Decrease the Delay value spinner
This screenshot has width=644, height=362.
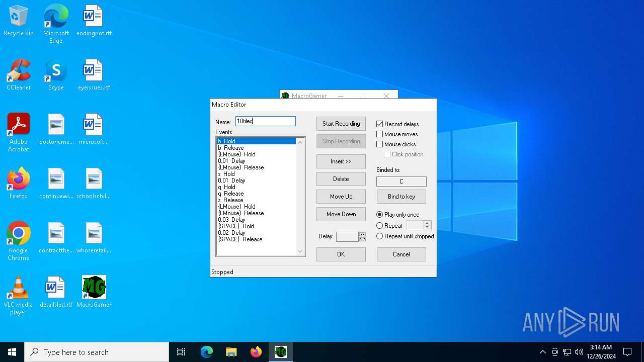pyautogui.click(x=362, y=239)
